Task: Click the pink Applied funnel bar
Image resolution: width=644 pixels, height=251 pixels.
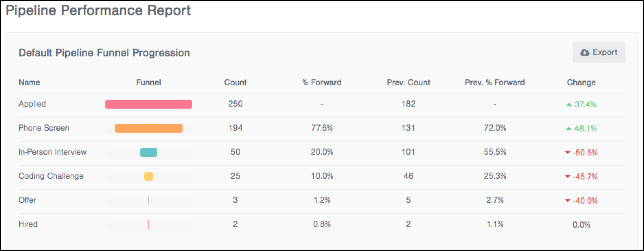Action: click(x=149, y=104)
